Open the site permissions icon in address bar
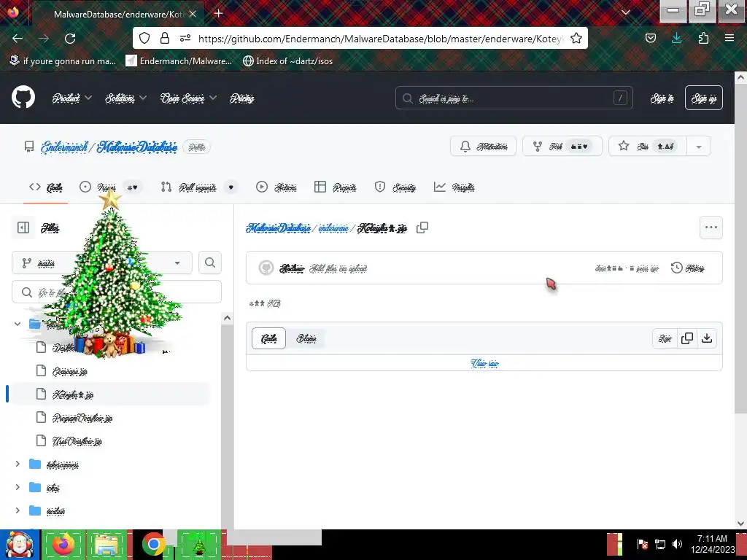The height and width of the screenshot is (560, 747). [185, 38]
